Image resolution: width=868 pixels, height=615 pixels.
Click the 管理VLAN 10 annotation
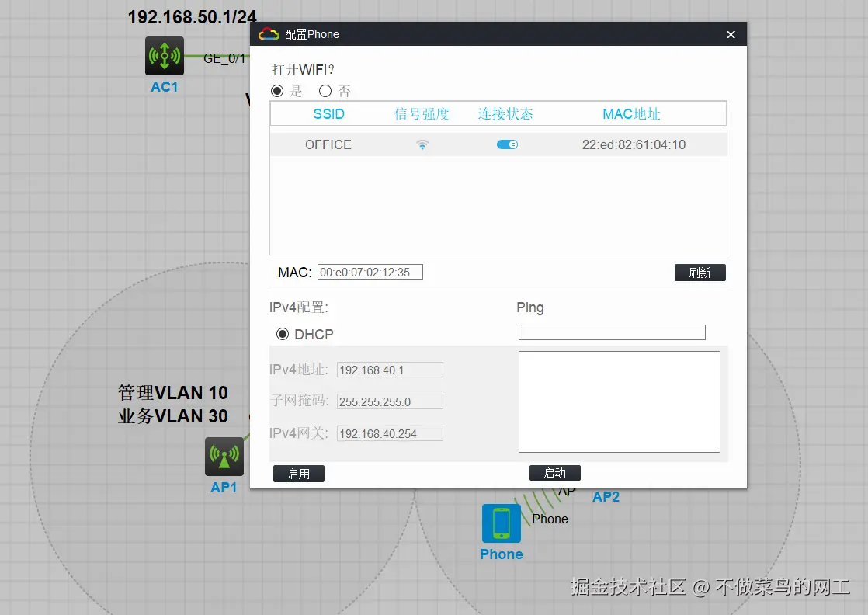(172, 392)
